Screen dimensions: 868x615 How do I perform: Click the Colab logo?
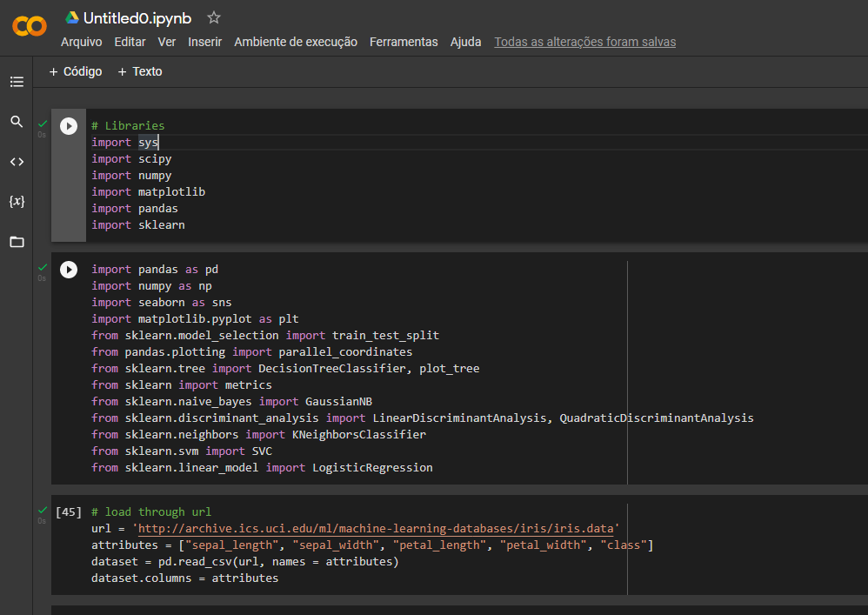tap(30, 26)
